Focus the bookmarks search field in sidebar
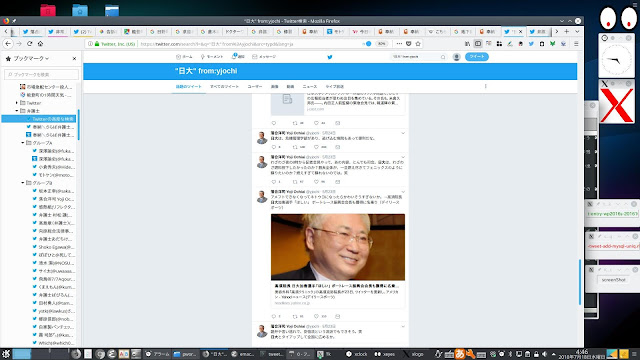Viewport: 640px width, 360px height. [x=41, y=74]
